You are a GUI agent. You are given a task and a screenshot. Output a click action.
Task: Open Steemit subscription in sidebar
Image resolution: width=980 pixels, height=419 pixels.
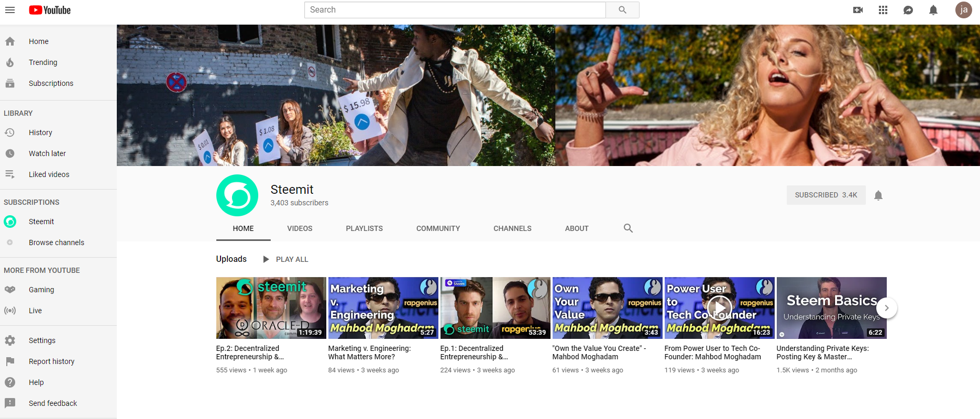pos(58,222)
